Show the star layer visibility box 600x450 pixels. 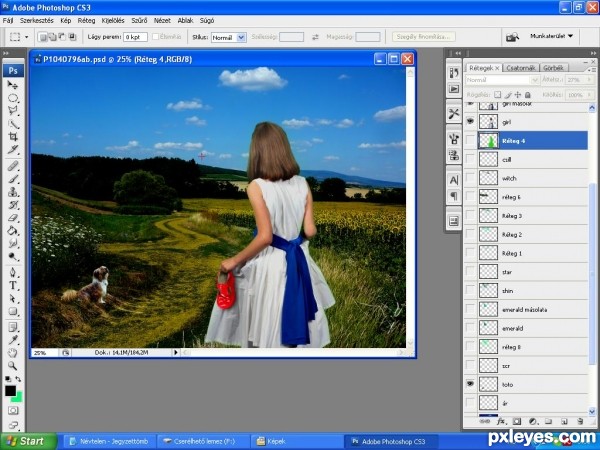point(470,272)
